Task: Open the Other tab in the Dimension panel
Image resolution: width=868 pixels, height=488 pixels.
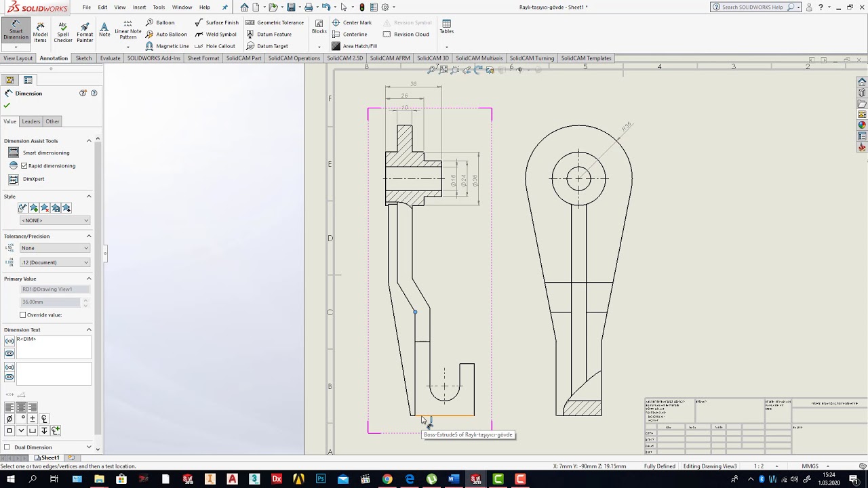Action: pos(52,121)
